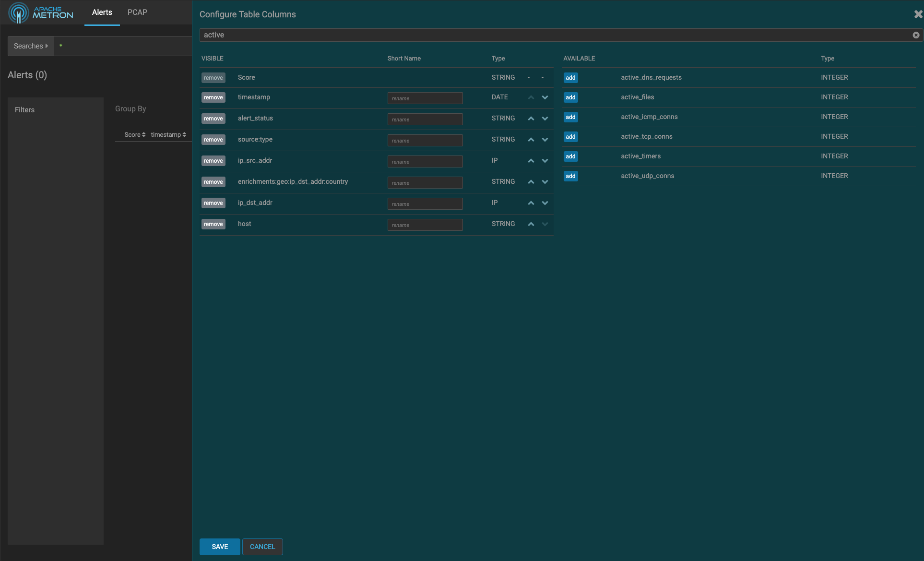Image resolution: width=924 pixels, height=561 pixels.
Task: Switch to the PCAP tab
Action: point(137,12)
